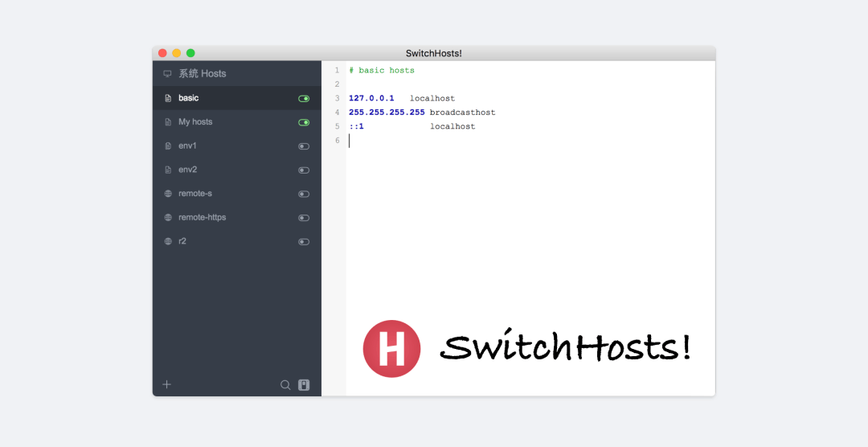Screen dimensions: 868x447
Task: Click the switch panel icon beside search
Action: 304,385
